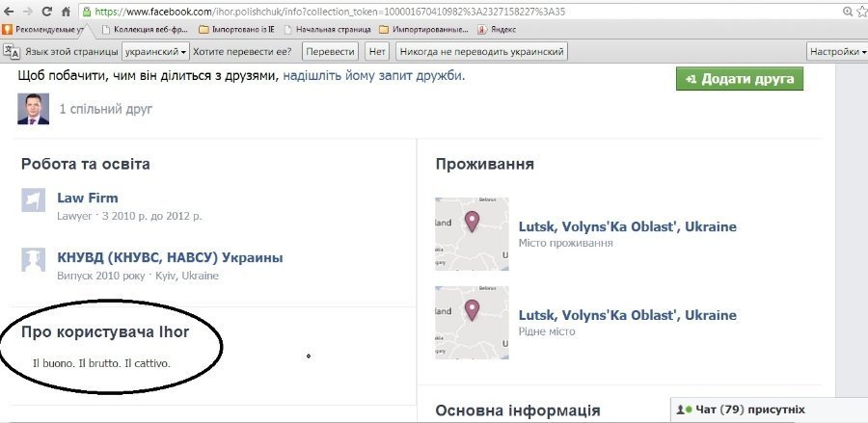Click the zoom magnifier icon in address bar
The width and height of the screenshot is (868, 423).
point(848,12)
